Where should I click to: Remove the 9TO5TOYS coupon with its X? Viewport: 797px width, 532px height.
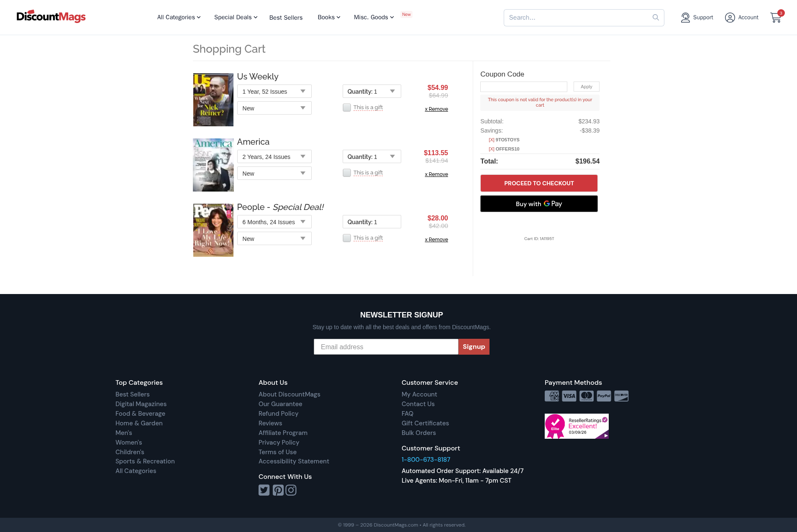click(x=491, y=140)
